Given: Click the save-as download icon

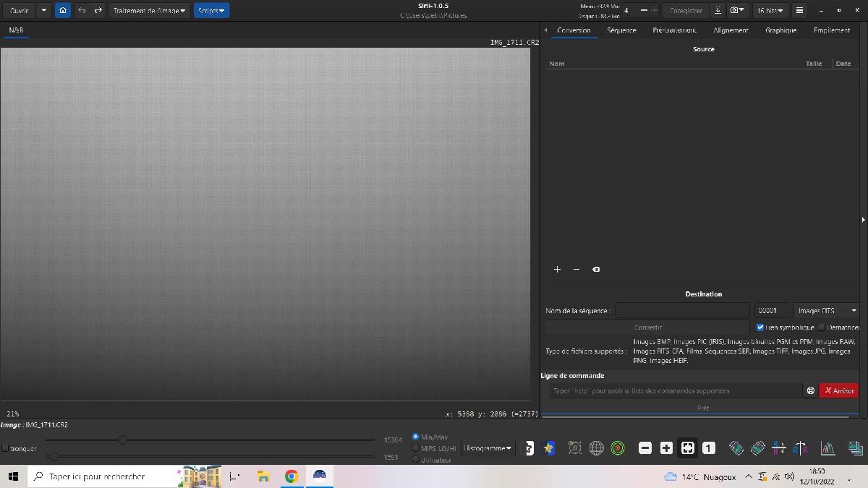Looking at the screenshot, I should point(718,11).
